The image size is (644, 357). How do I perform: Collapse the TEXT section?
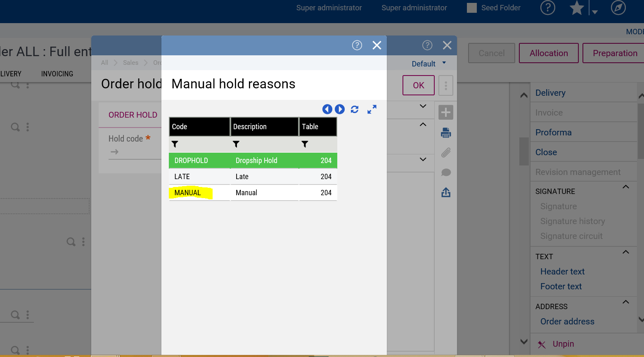pos(626,252)
